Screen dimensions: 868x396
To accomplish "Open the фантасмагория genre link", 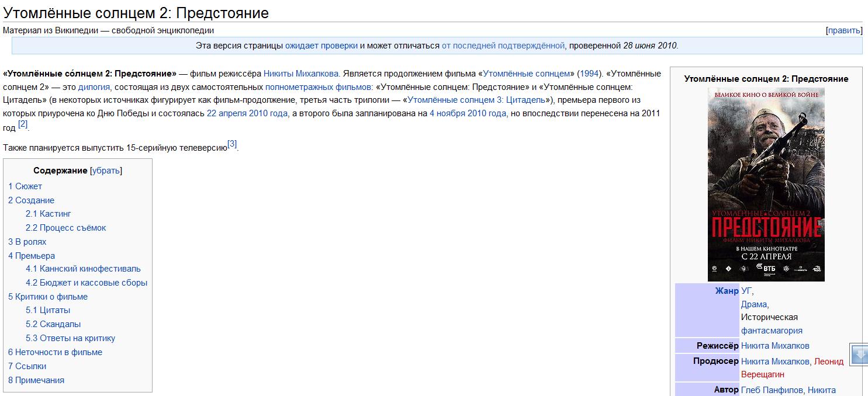I will click(x=772, y=331).
